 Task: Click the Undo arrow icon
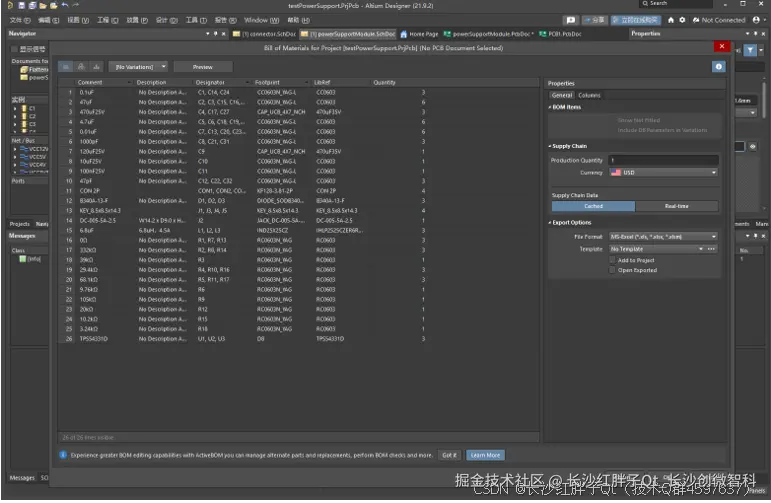click(65, 5)
